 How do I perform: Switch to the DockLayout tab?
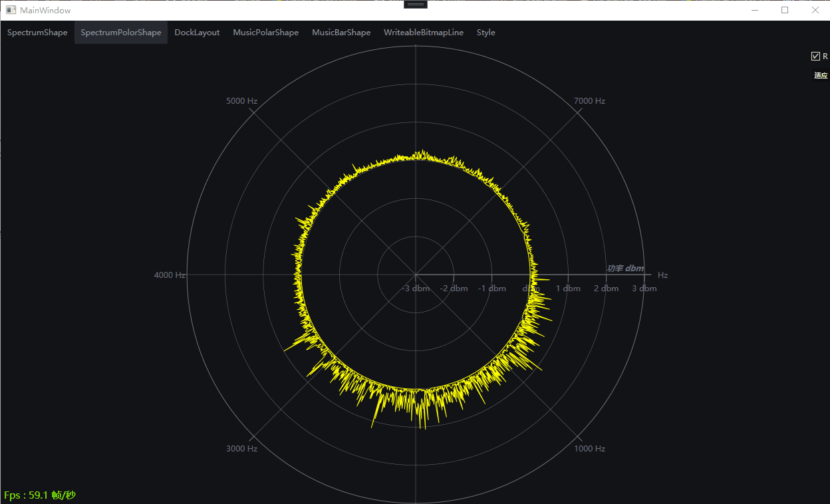(197, 33)
